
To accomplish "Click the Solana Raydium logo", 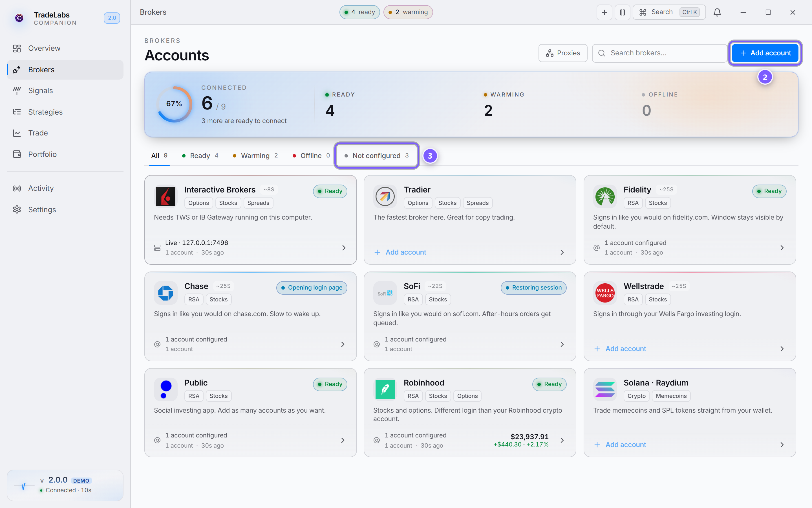I will click(x=605, y=389).
